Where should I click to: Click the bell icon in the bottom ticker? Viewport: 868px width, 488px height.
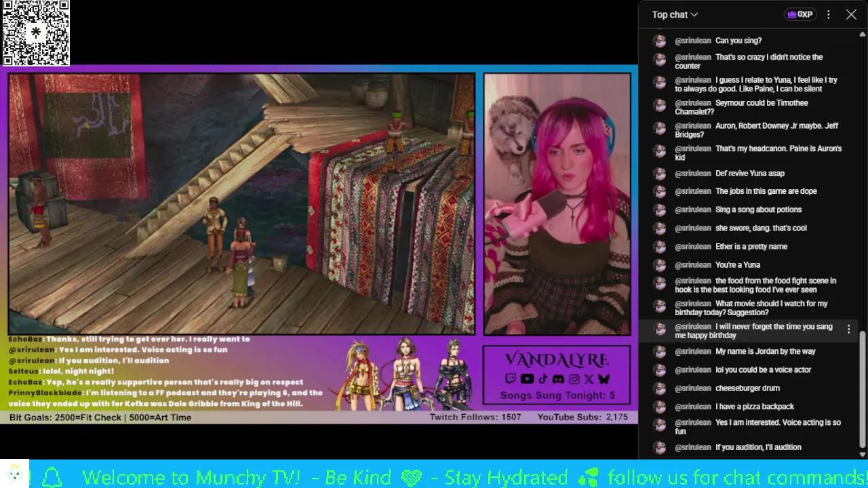click(x=52, y=476)
